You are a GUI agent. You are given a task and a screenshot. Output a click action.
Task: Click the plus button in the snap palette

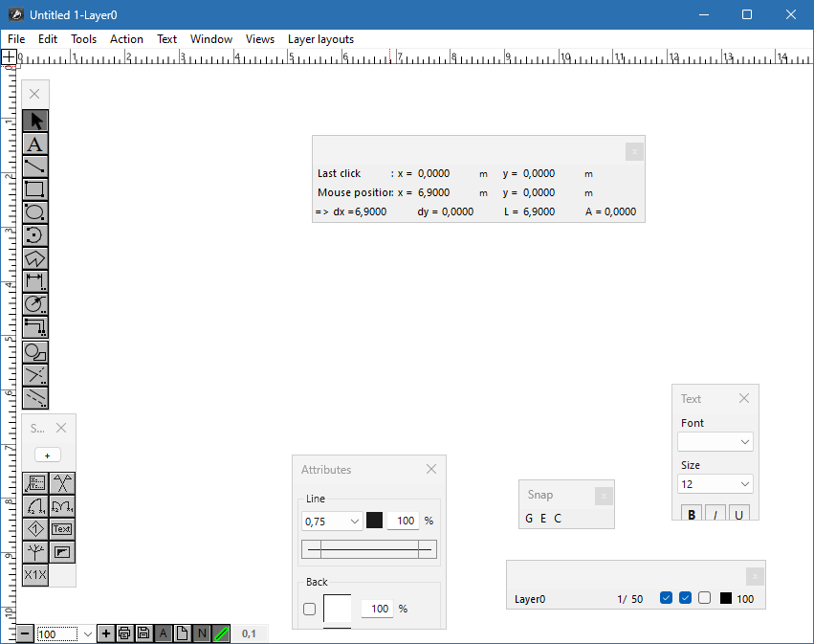pyautogui.click(x=47, y=455)
